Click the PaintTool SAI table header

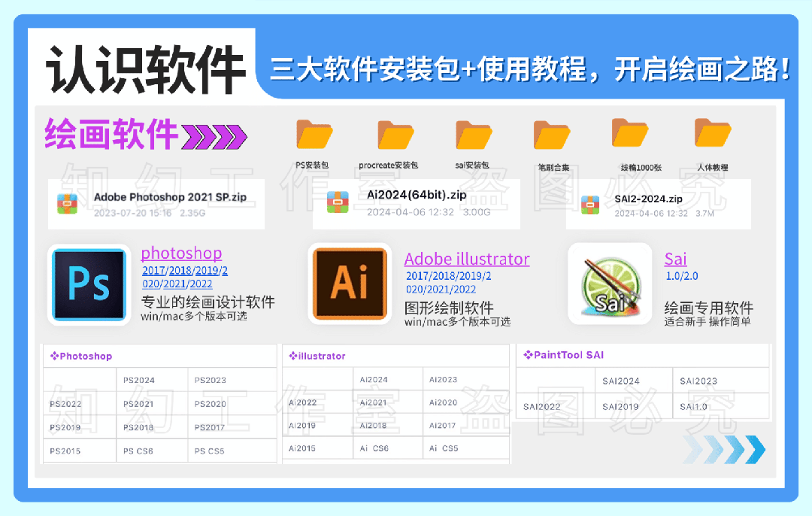pos(643,355)
